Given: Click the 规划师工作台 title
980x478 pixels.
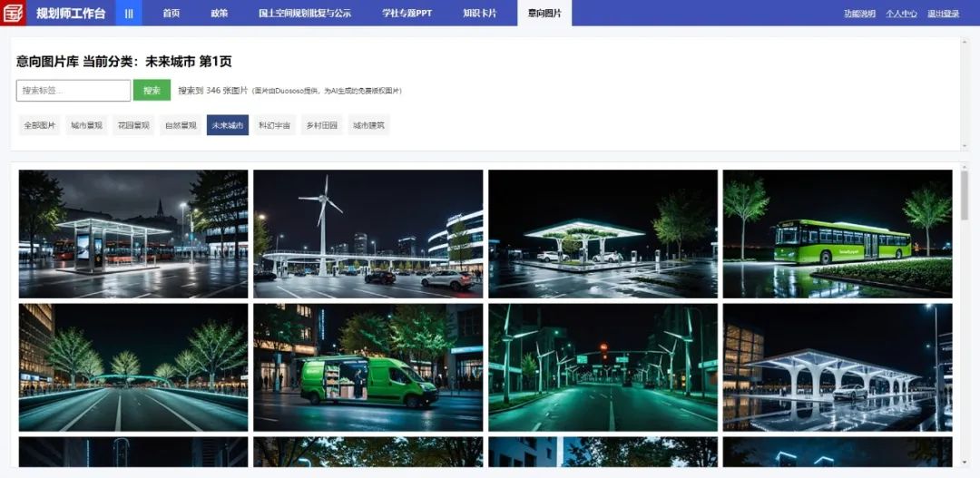Looking at the screenshot, I should click(71, 13).
